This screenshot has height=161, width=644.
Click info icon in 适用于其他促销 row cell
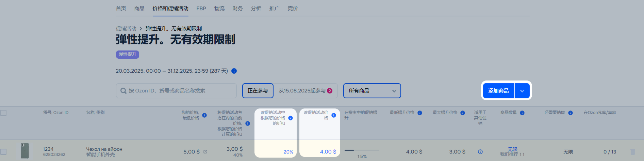tap(480, 152)
